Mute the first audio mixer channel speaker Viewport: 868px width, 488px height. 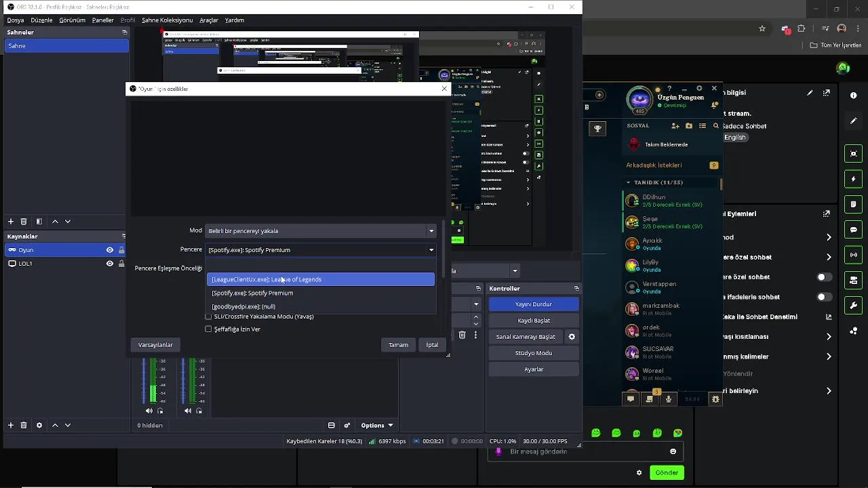click(149, 411)
